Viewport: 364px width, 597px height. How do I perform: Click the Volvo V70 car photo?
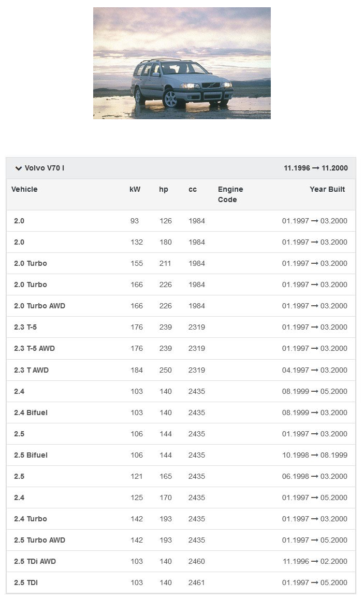pyautogui.click(x=182, y=63)
